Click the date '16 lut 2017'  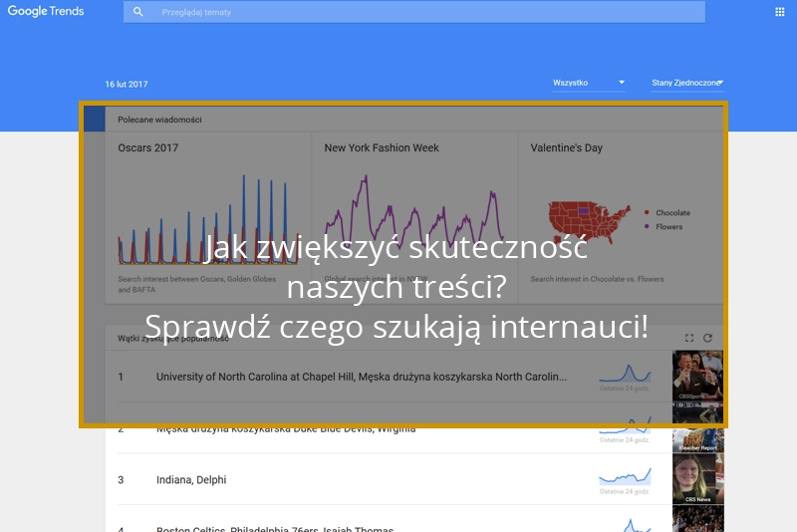pos(127,85)
